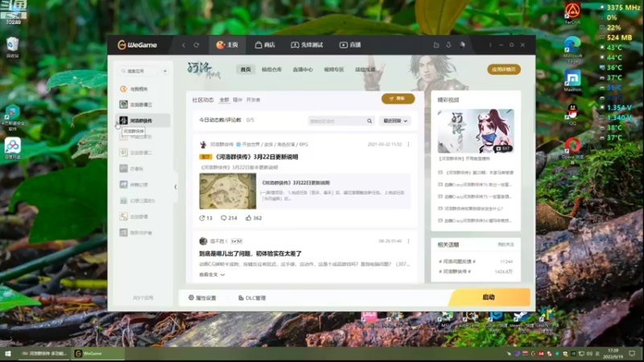644x362 pixels.
Task: Switch to the 直播 top tab
Action: coord(350,45)
